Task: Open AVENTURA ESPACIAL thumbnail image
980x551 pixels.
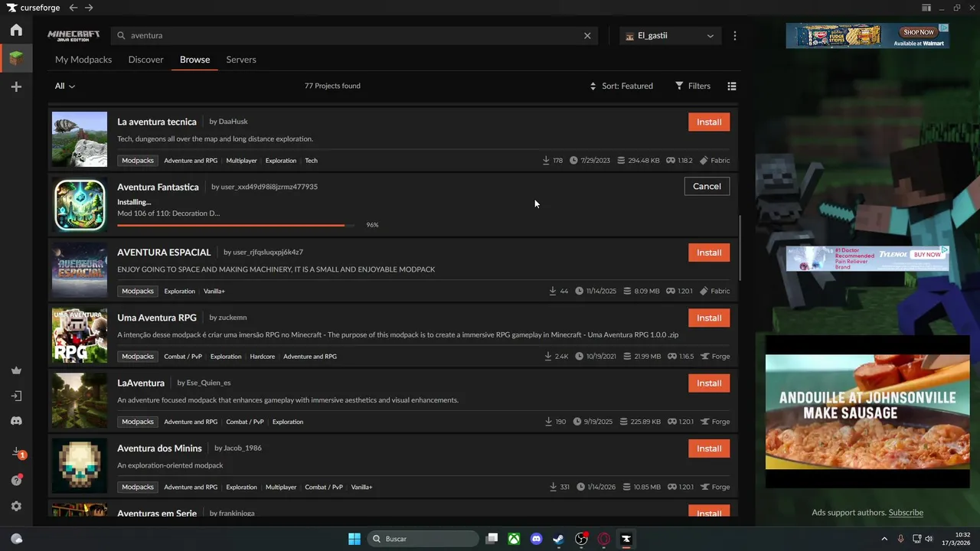Action: click(80, 270)
